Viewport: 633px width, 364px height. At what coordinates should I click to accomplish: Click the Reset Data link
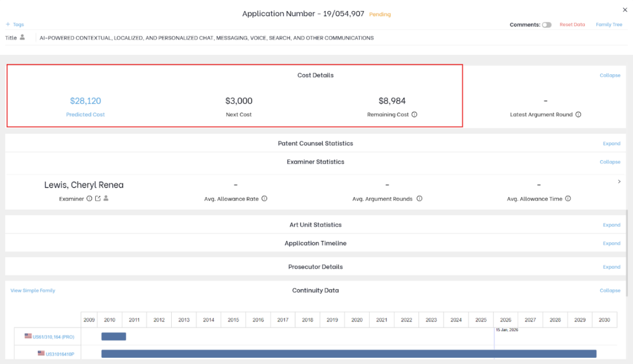coord(572,25)
